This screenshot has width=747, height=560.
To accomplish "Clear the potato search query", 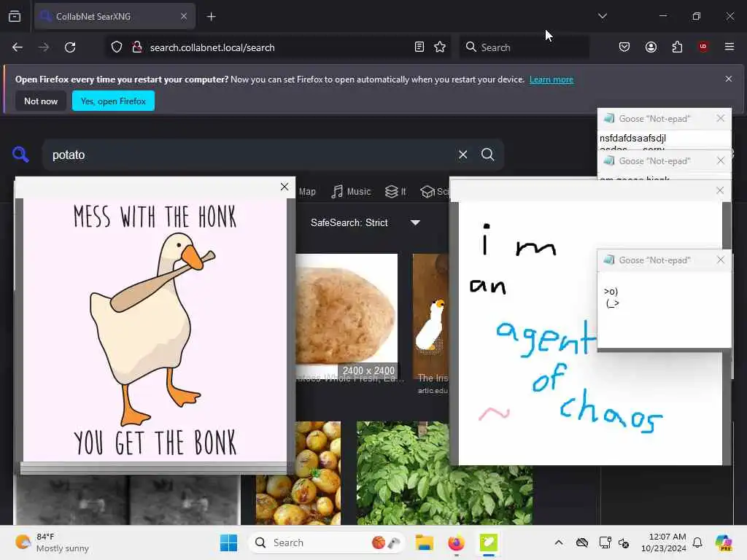I will click(x=462, y=155).
